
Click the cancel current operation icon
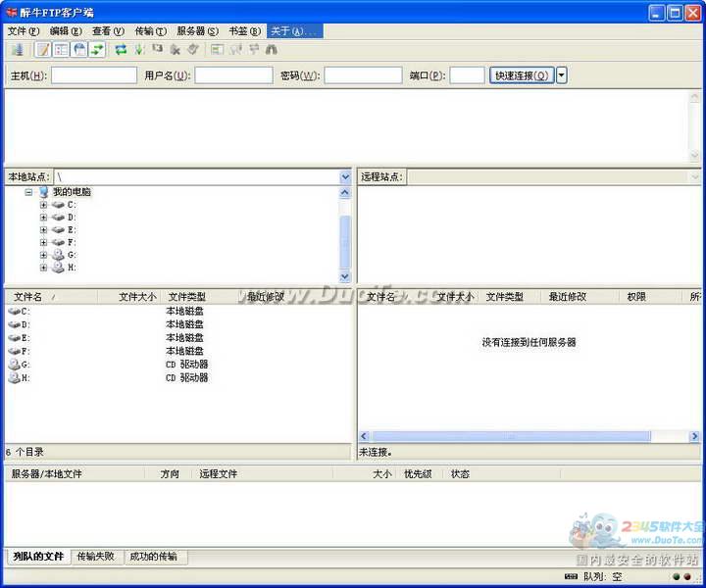coord(157,49)
